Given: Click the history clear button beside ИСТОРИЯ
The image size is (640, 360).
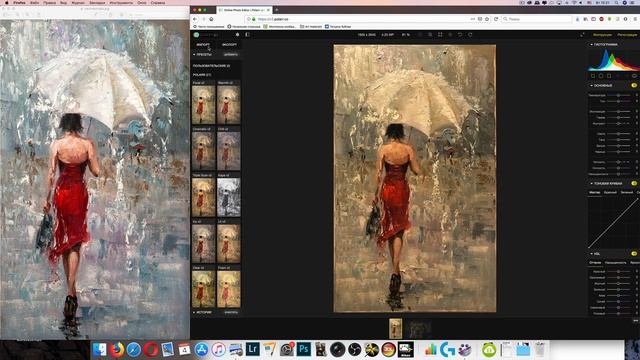Looking at the screenshot, I should (x=231, y=312).
